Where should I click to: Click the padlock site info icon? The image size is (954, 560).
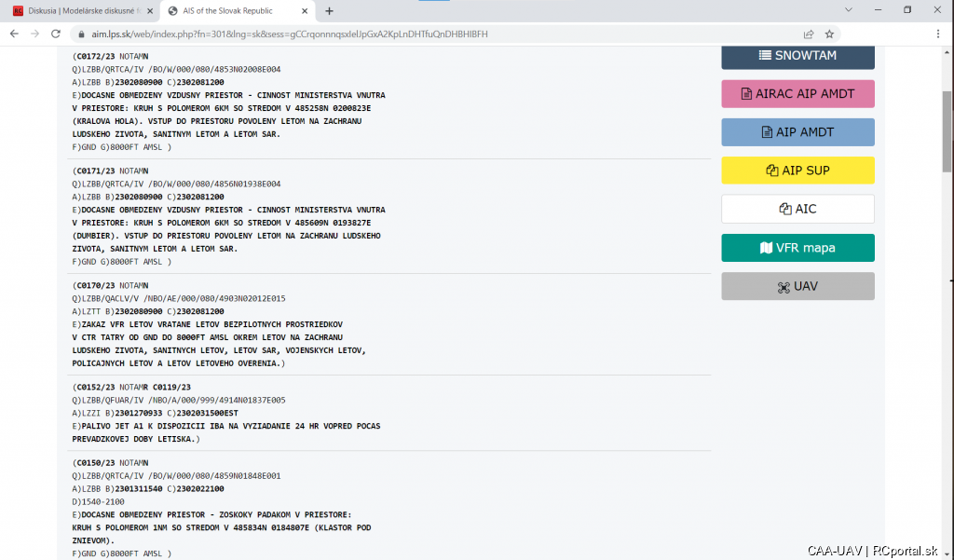click(x=81, y=34)
